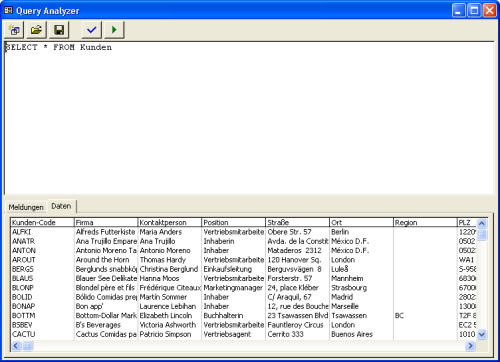Click the Einkaufsleitung position cell
500x362 pixels.
pos(234,269)
